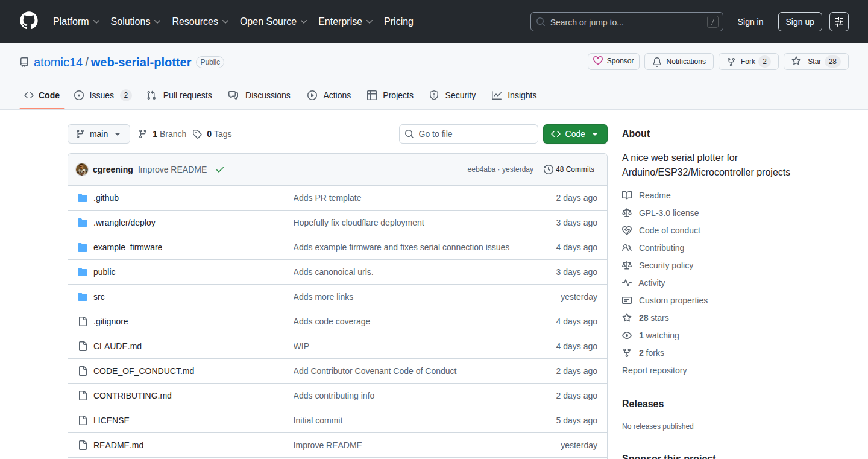Click the Search or jump to field
The image size is (868, 459).
627,22
